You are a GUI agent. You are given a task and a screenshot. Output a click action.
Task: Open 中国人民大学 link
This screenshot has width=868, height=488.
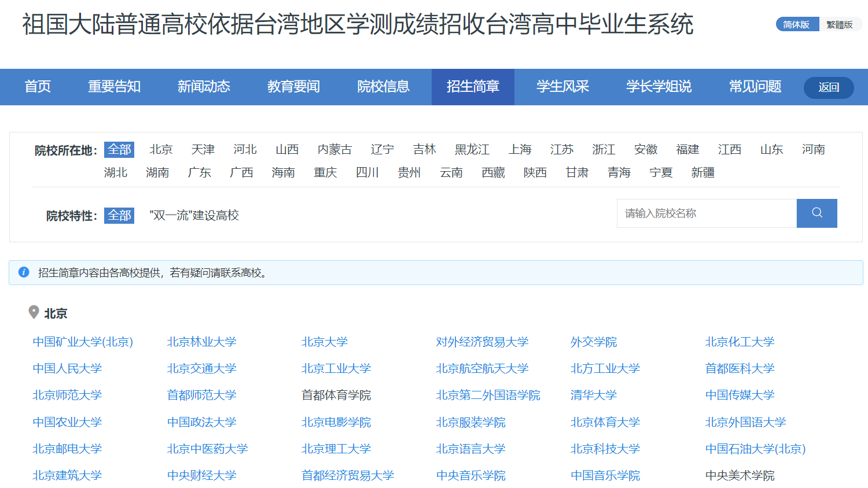tap(67, 369)
